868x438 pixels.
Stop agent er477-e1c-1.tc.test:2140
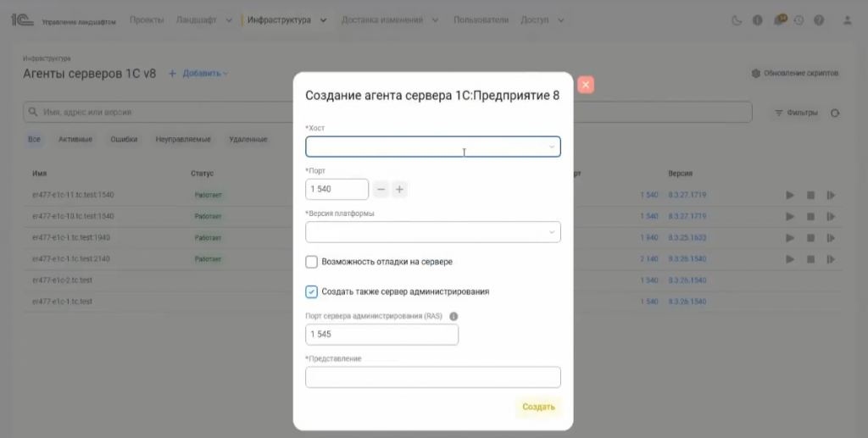(810, 259)
